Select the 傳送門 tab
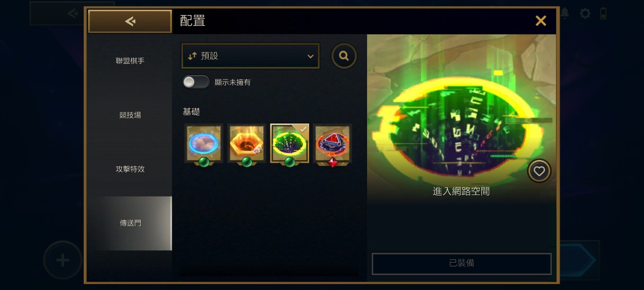Image resolution: width=644 pixels, height=290 pixels. pos(130,223)
